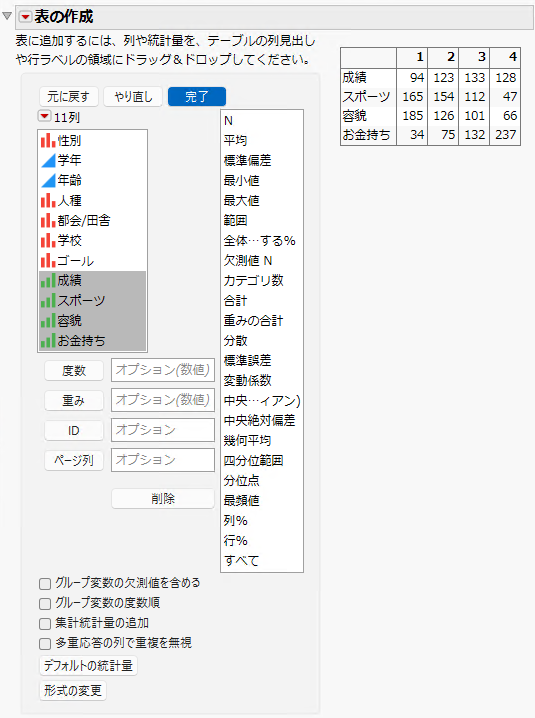This screenshot has width=535, height=718.
Task: Choose 合計 statistic in the list
Action: tap(235, 300)
